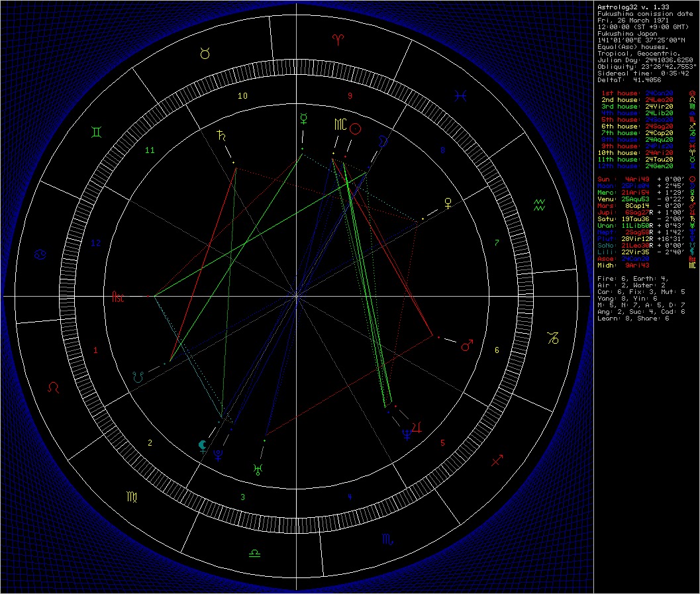Click the 'Merc: 21Ari54' position row
This screenshot has width=700, height=594.
coord(646,192)
